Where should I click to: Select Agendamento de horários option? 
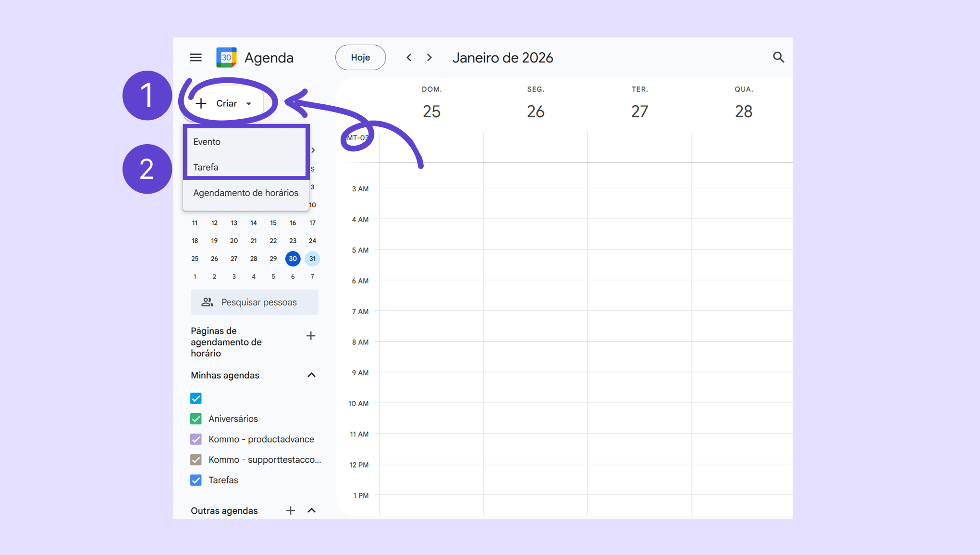tap(245, 193)
